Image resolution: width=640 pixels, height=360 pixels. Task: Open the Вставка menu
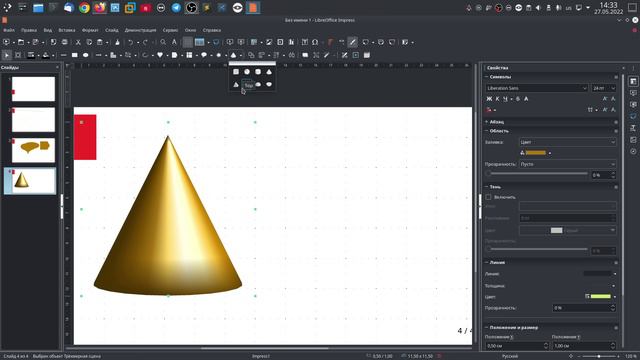pyautogui.click(x=67, y=30)
